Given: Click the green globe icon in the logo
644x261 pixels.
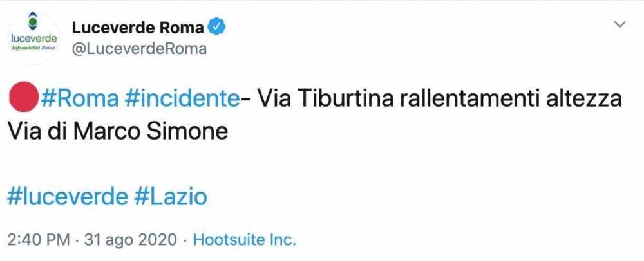Looking at the screenshot, I should coord(34,22).
